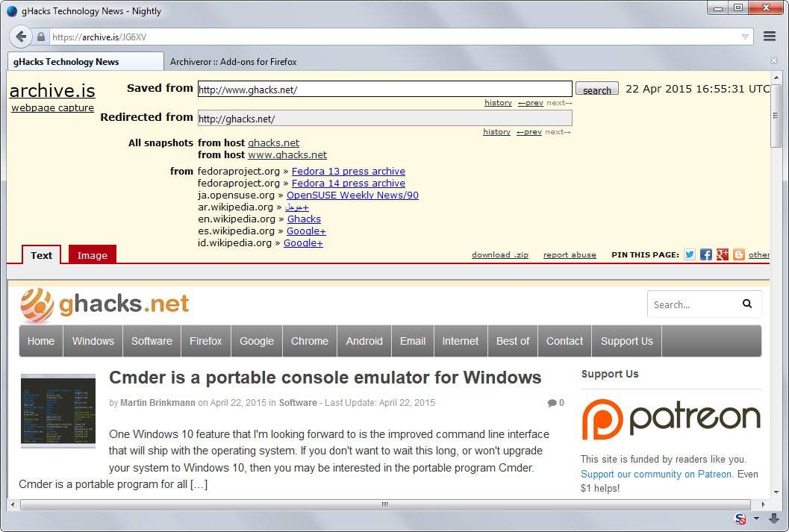Screen dimensions: 789x532
Task: Click the Cmder article thumbnail image
Action: [58, 410]
